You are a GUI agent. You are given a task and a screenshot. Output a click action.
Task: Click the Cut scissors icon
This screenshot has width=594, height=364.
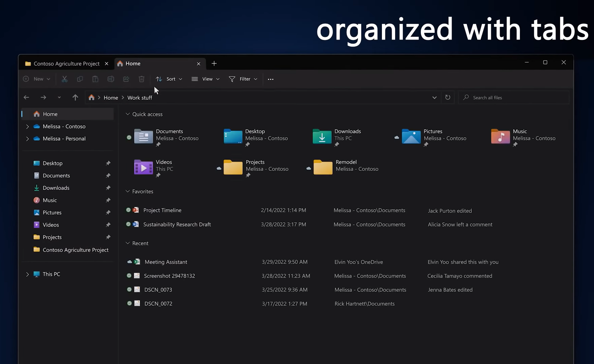[x=64, y=79]
